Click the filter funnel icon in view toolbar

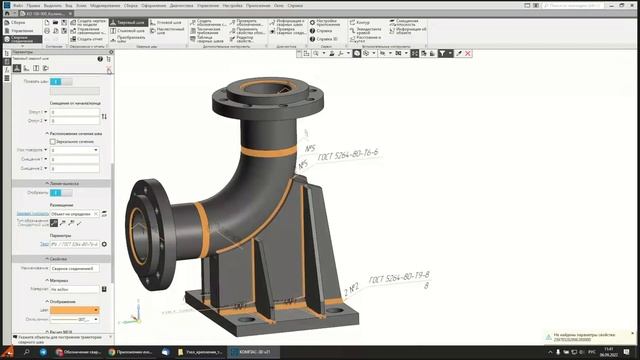click(x=442, y=53)
